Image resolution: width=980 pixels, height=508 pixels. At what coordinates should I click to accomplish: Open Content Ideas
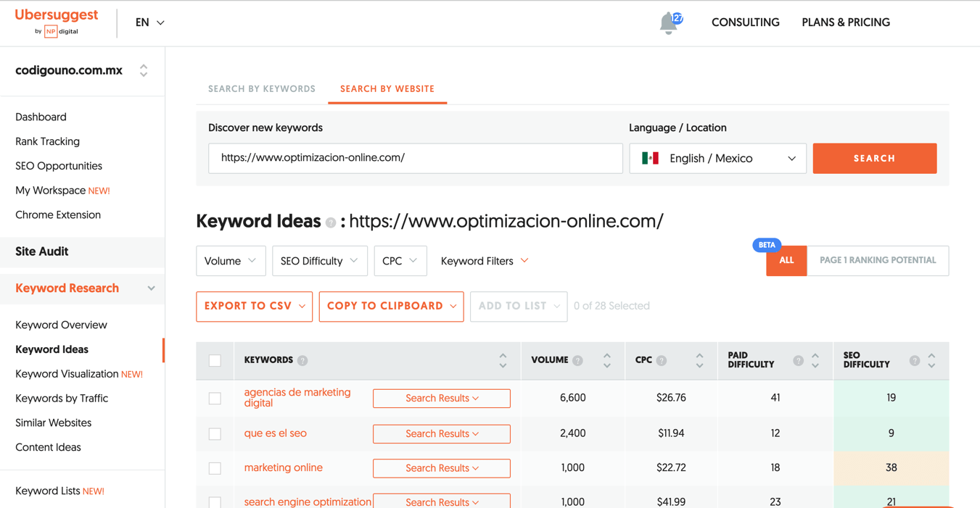48,448
